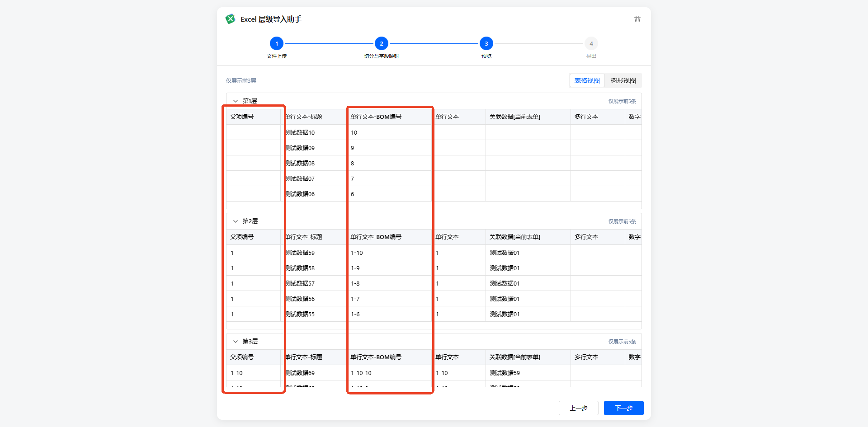This screenshot has height=427, width=868.
Task: Collapse the 第1层 section
Action: pyautogui.click(x=236, y=101)
